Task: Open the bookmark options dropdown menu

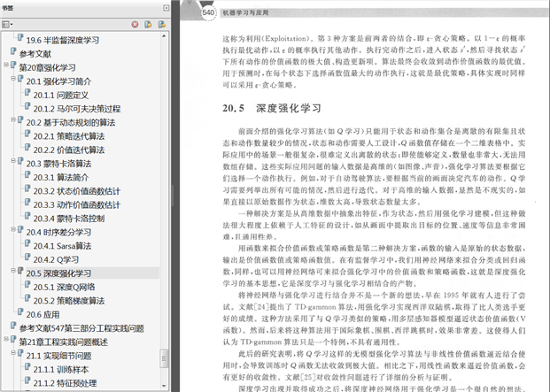Action: (7, 25)
